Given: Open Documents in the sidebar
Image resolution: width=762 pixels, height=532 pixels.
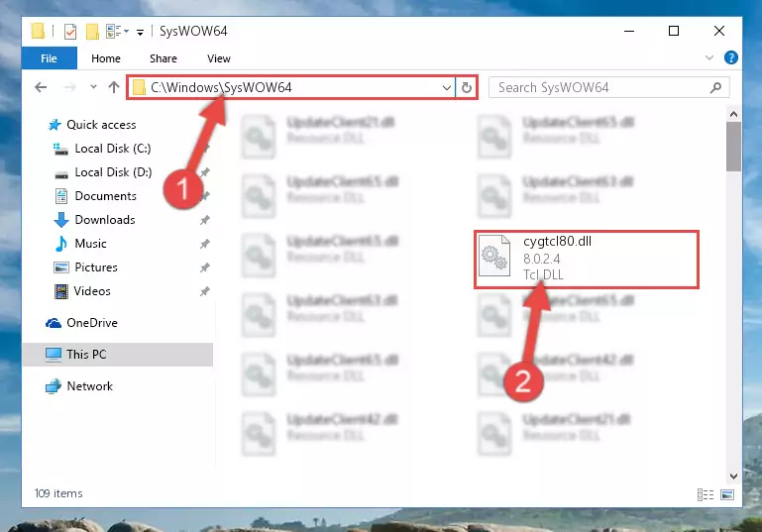Looking at the screenshot, I should point(105,196).
